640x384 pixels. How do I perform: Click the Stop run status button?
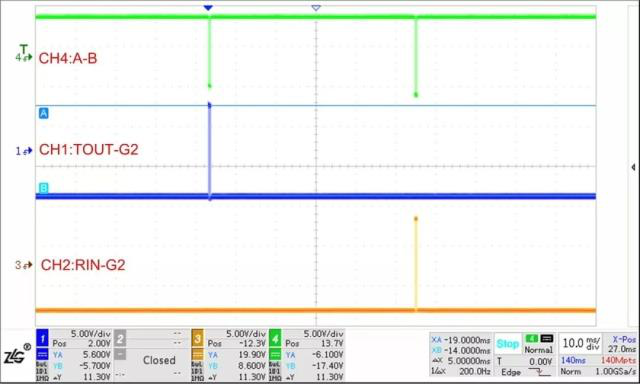point(507,344)
